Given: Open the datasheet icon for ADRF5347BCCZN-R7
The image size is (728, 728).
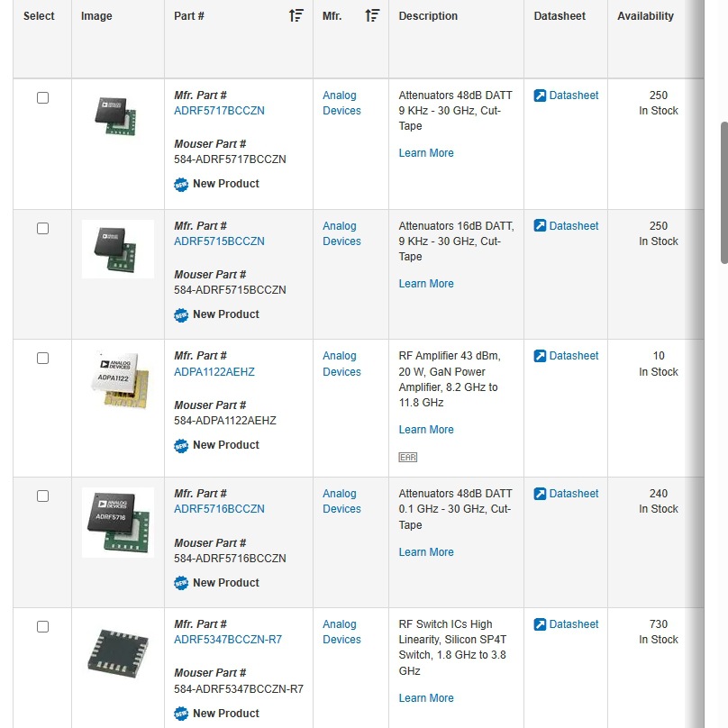Looking at the screenshot, I should (x=540, y=624).
